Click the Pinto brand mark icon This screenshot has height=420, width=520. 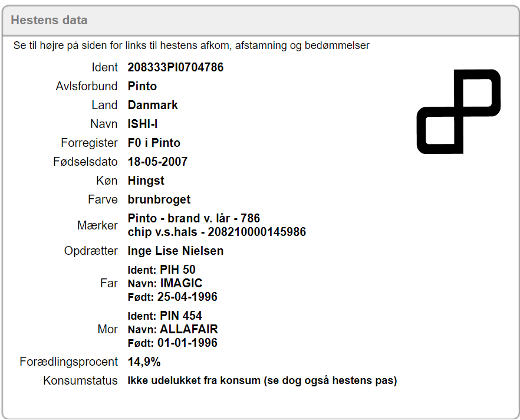(x=459, y=111)
